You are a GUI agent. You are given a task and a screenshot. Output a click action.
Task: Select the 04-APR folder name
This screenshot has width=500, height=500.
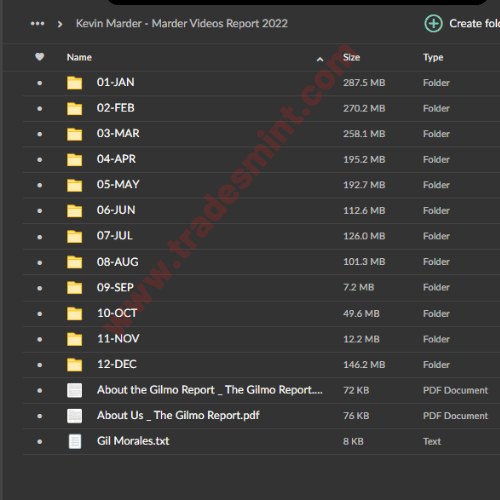(x=116, y=159)
